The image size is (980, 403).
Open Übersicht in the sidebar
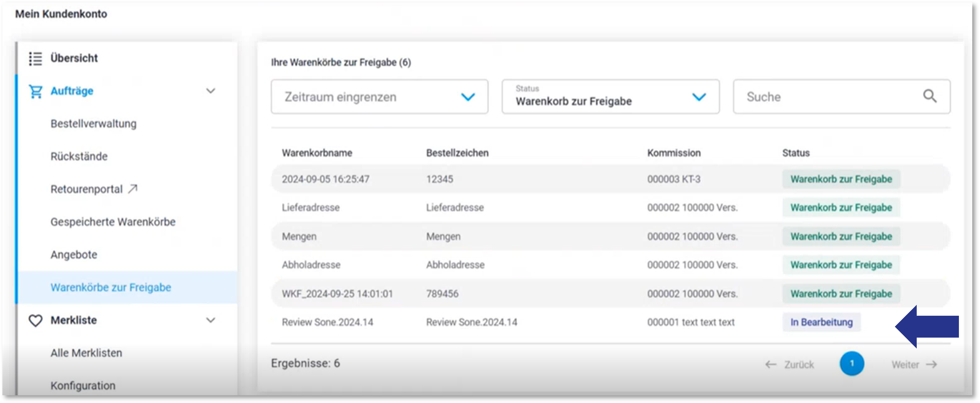74,58
